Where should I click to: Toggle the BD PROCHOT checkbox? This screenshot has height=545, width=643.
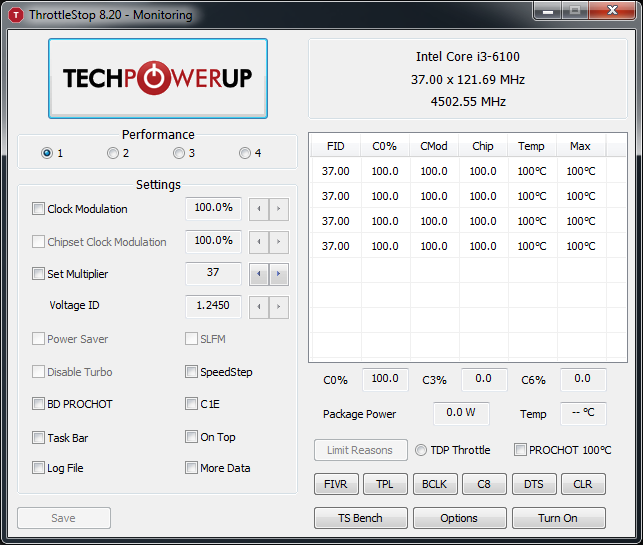(x=38, y=404)
